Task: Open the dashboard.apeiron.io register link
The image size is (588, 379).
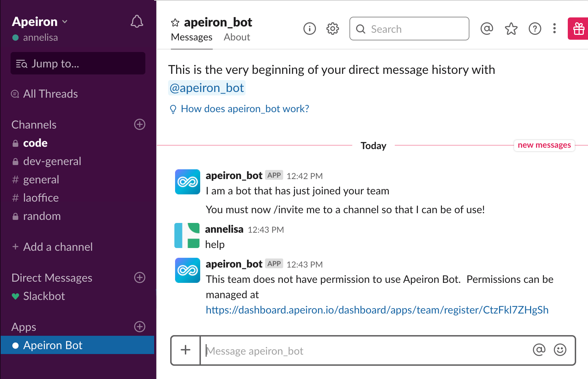Action: click(x=377, y=310)
